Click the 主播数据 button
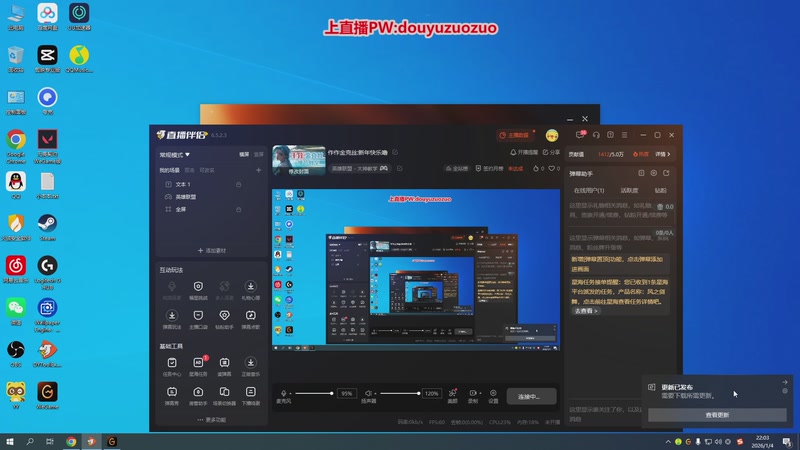 tap(514, 135)
